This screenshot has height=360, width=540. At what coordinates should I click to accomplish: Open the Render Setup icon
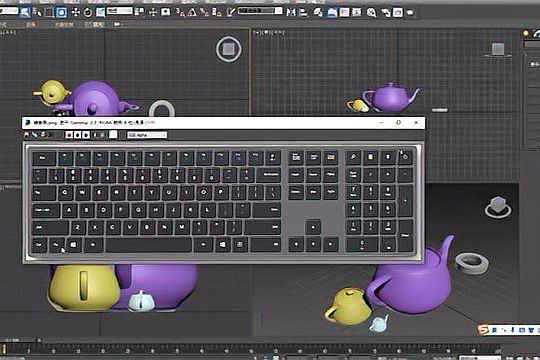(386, 13)
